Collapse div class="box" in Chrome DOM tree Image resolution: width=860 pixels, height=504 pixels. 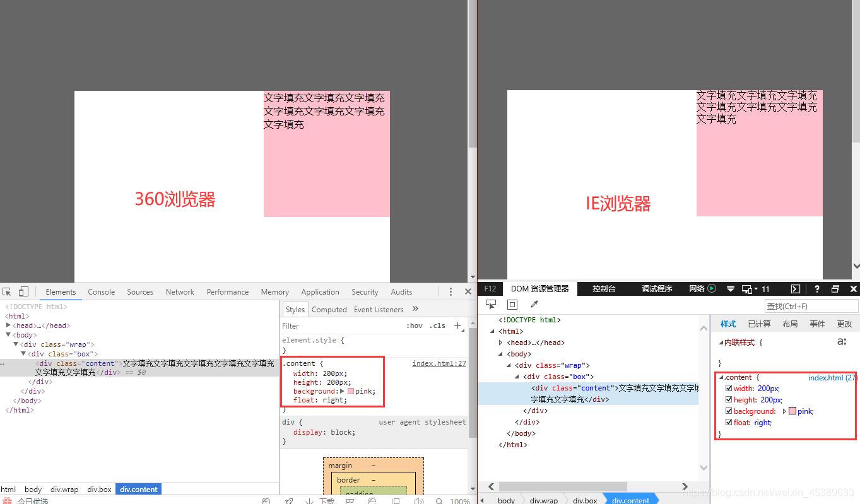tap(24, 354)
